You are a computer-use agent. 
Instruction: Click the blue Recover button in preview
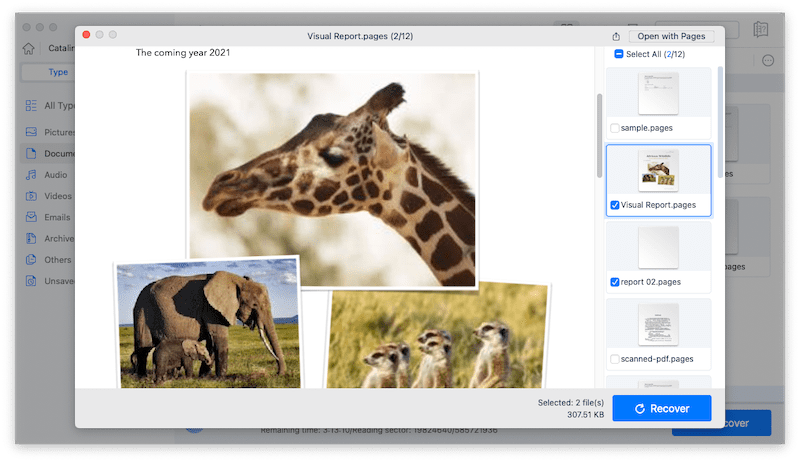pos(662,408)
